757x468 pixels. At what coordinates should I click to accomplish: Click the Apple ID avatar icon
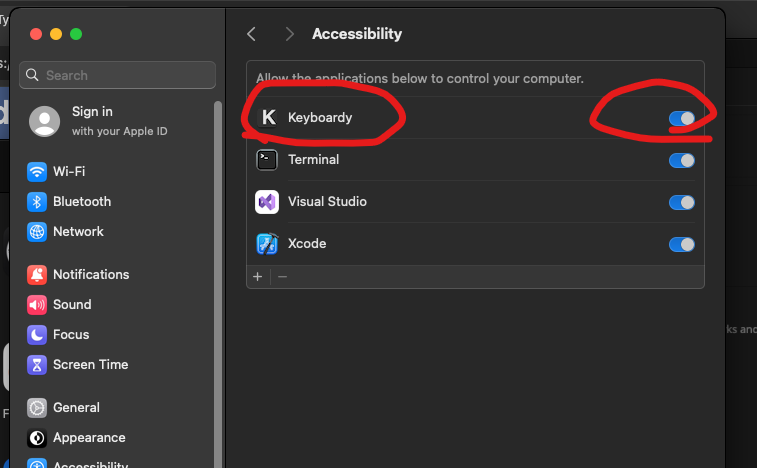[x=44, y=121]
